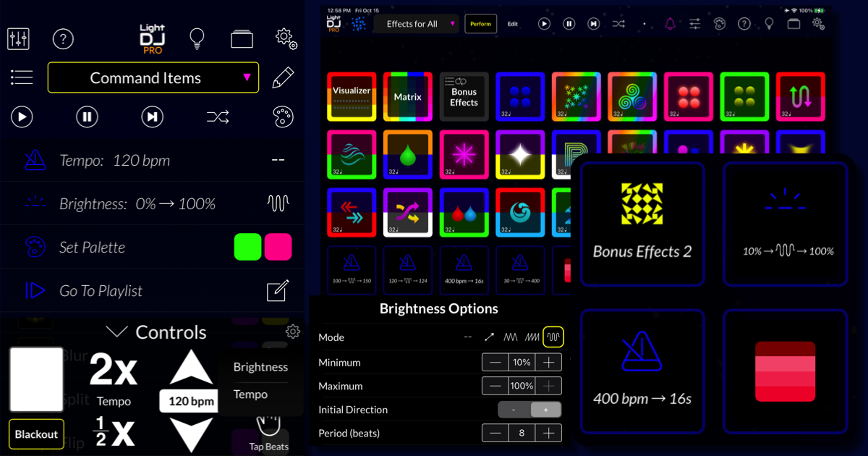The height and width of the screenshot is (456, 868).
Task: Open the list menu icon beside Command Items
Action: point(22,77)
